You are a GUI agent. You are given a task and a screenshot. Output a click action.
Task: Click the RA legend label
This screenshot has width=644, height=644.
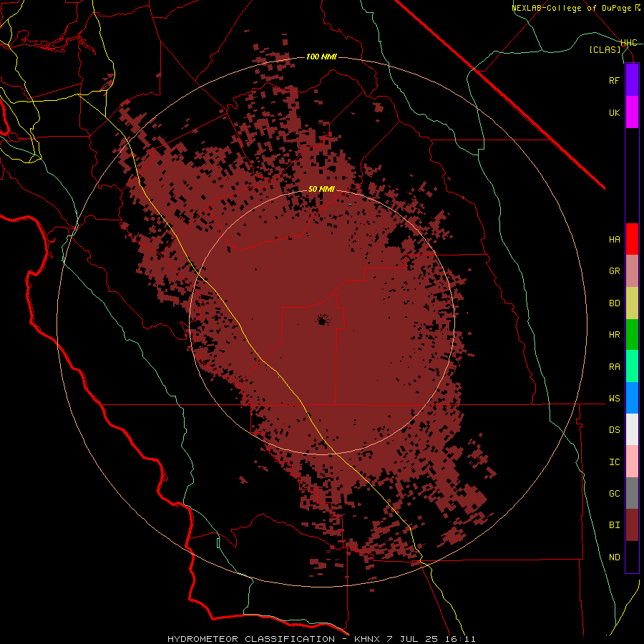615,367
